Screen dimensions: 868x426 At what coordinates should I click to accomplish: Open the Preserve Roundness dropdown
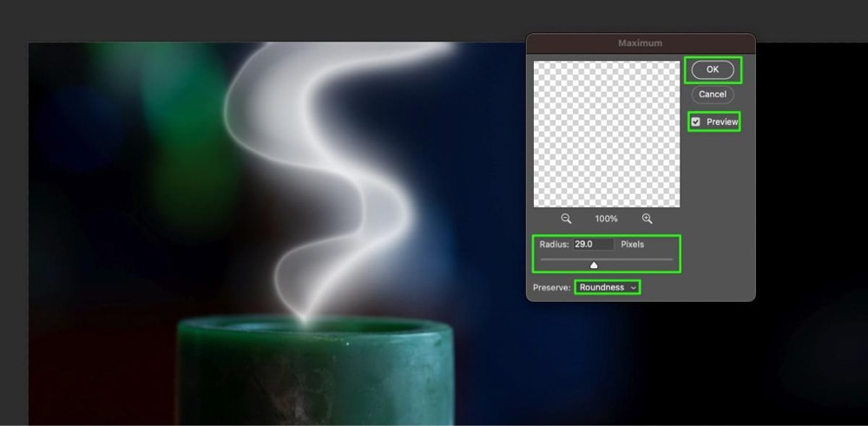coord(608,287)
